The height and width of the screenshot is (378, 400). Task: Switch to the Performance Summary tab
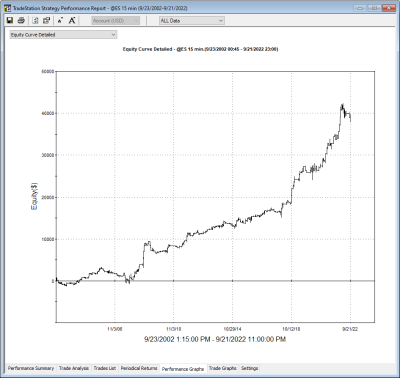pos(31,368)
